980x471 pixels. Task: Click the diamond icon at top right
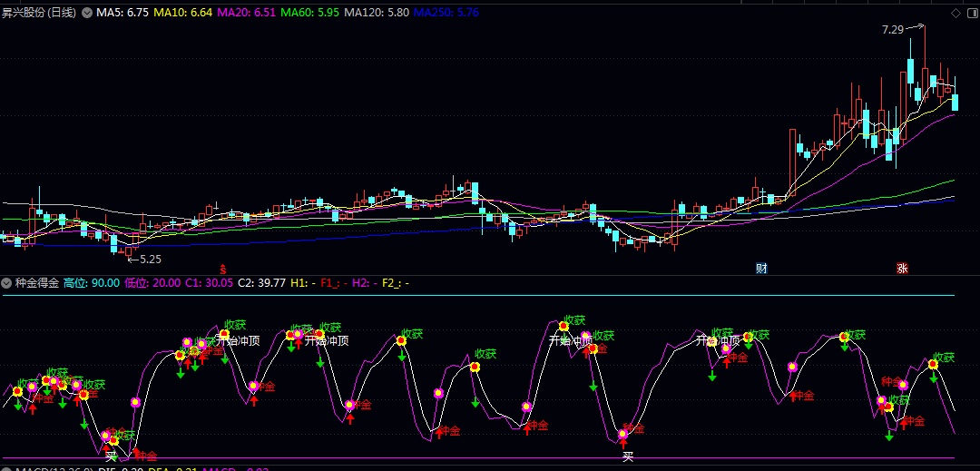point(954,13)
